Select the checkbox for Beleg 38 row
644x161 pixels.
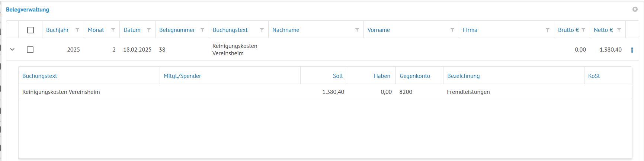(30, 50)
